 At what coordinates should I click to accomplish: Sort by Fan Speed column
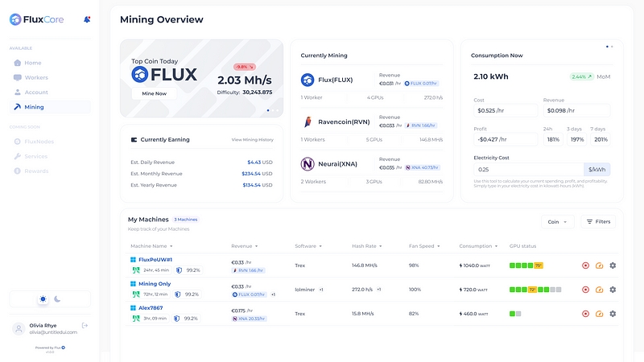424,246
